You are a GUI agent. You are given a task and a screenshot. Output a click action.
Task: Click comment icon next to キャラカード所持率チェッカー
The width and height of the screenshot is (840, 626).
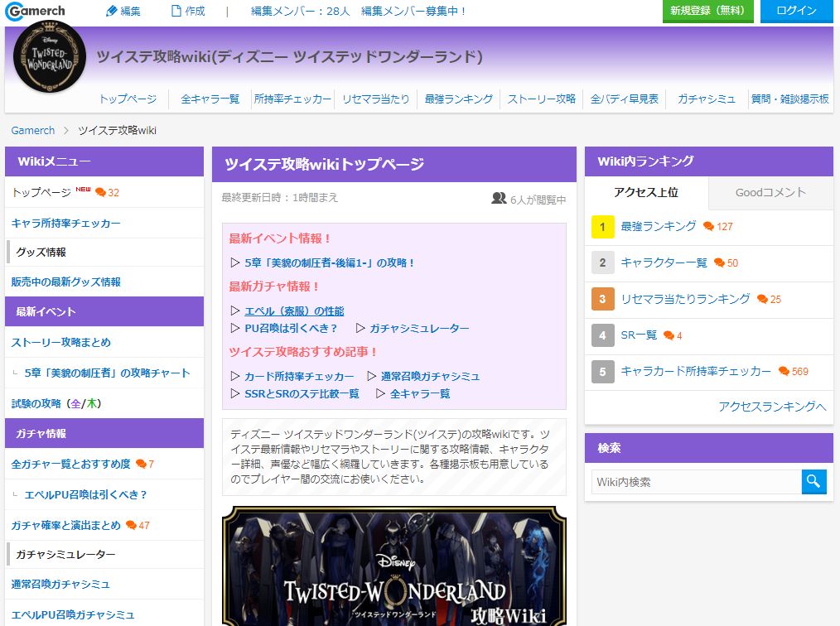[x=784, y=372]
